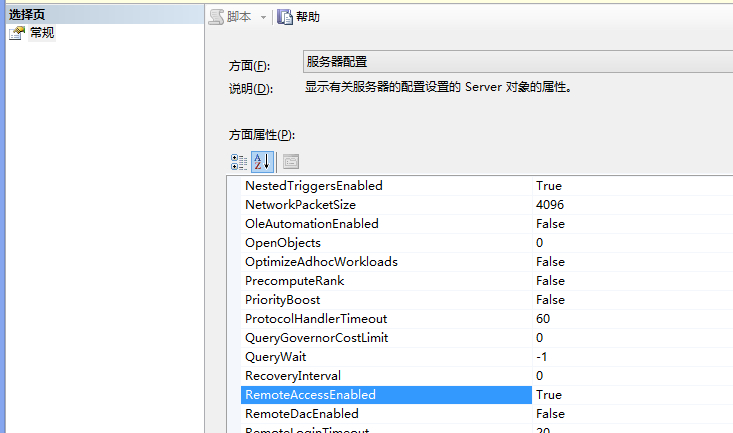
Task: Click the False value of RemoteDacEnabled
Action: point(550,414)
